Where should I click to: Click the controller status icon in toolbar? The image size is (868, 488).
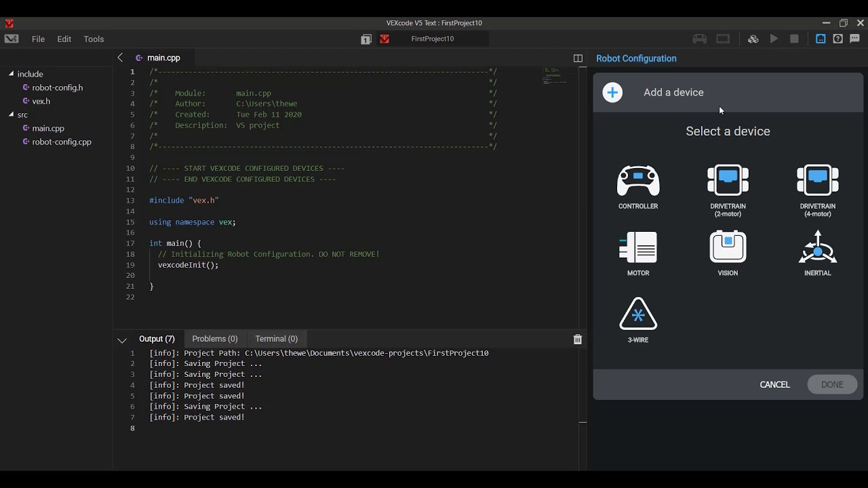click(x=700, y=39)
